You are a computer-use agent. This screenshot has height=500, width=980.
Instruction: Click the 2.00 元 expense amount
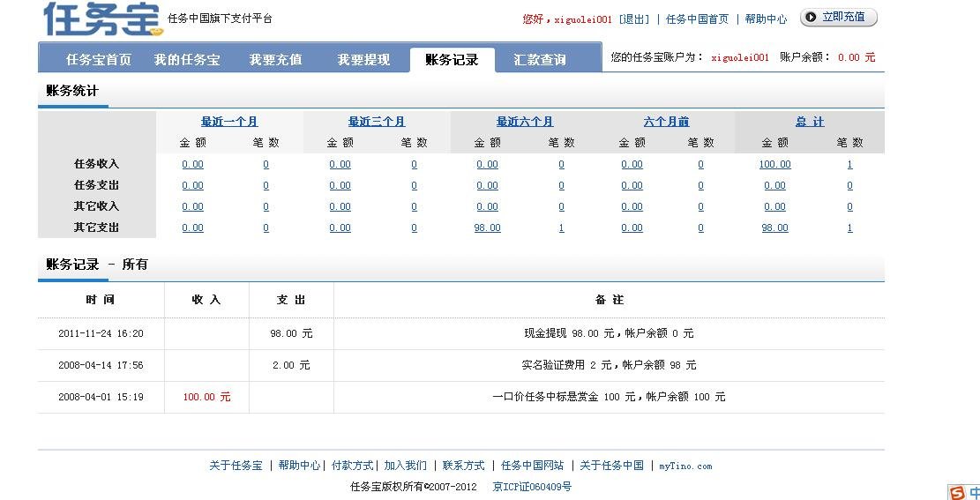tap(291, 365)
